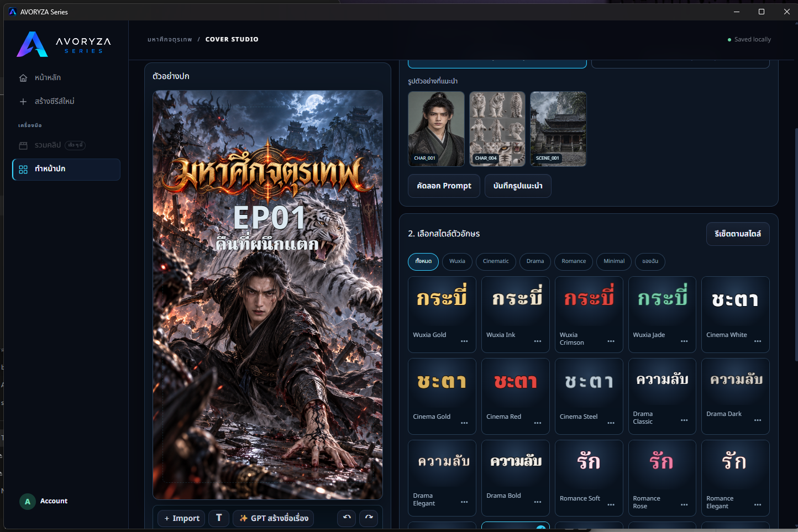Open options dots on Cinema Steel card
Viewport: 798px width, 532px height.
point(611,423)
